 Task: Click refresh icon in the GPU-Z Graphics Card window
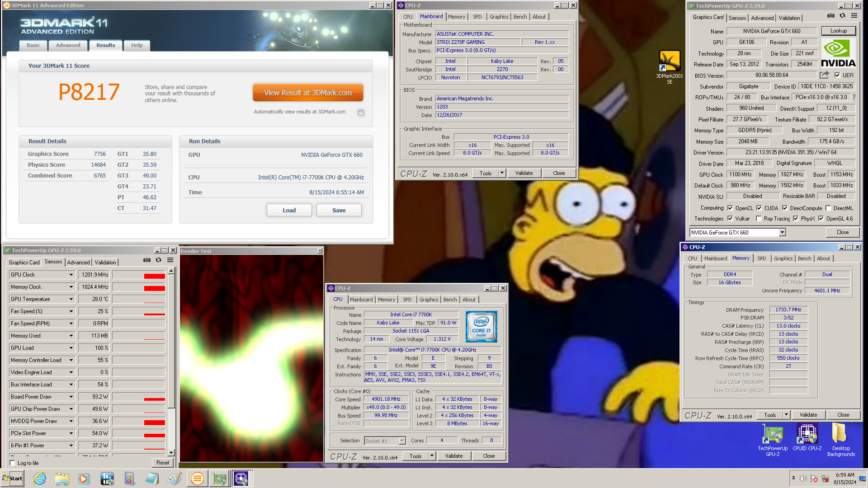click(842, 16)
